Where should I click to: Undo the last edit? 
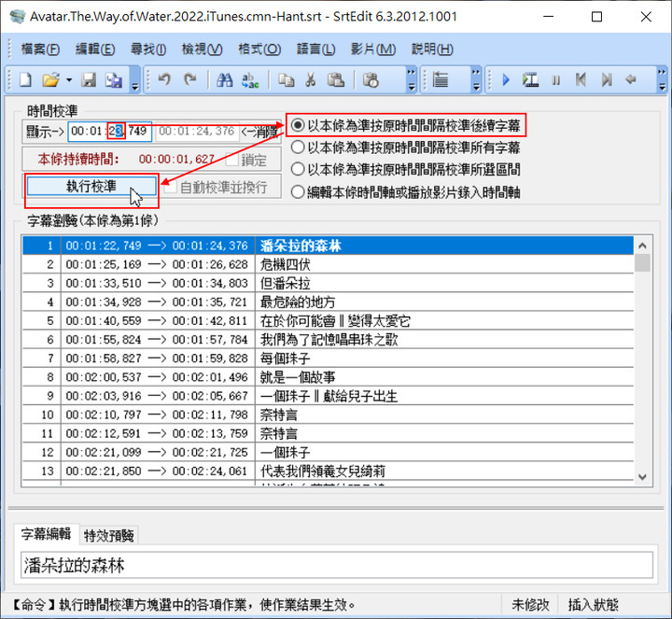tap(164, 79)
